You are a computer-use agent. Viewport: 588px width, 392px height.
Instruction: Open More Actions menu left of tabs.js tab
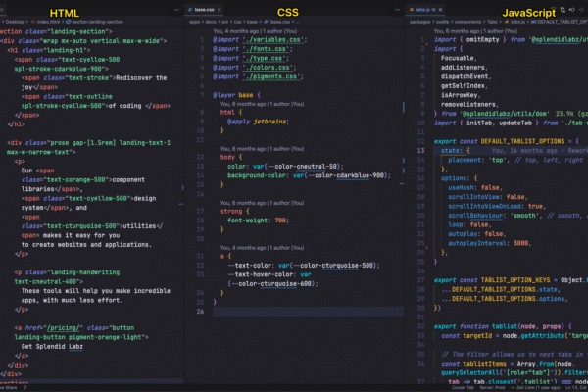[x=398, y=10]
